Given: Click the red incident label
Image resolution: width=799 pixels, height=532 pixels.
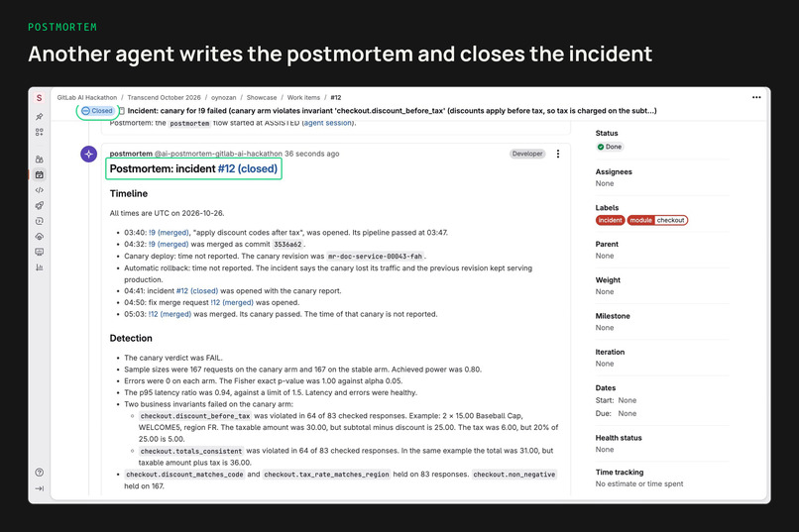Looking at the screenshot, I should (x=610, y=221).
